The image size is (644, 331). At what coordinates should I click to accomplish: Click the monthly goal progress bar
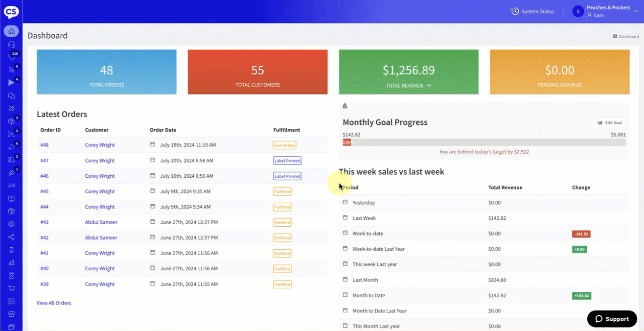pyautogui.click(x=484, y=142)
